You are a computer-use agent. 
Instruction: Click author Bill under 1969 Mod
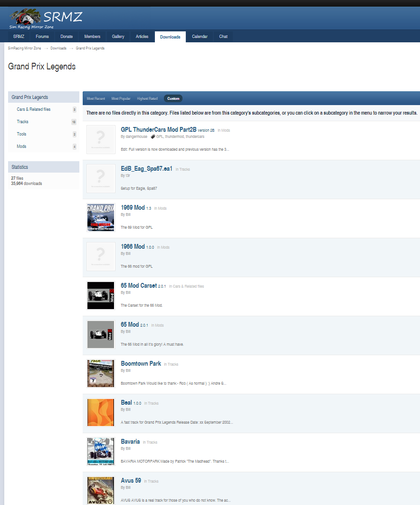(128, 214)
